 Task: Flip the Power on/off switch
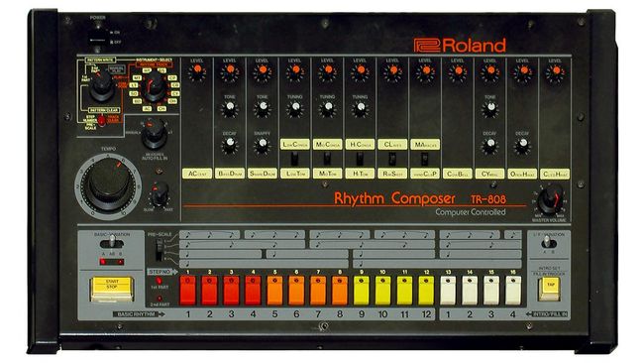click(98, 40)
